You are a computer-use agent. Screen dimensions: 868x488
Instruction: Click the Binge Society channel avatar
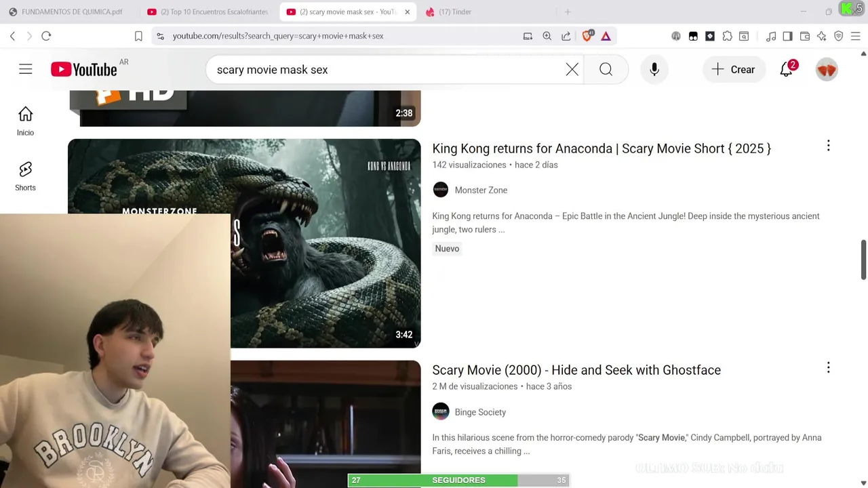[x=441, y=411]
